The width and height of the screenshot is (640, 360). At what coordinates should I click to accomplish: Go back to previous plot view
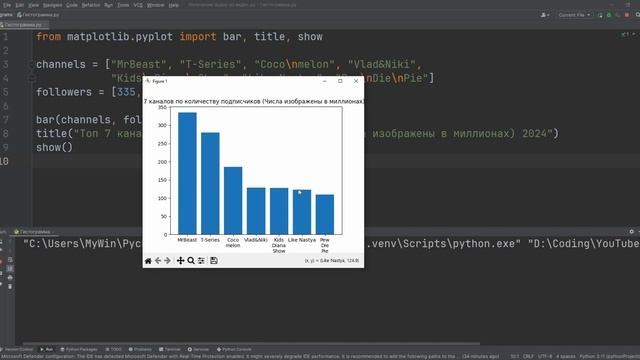158,261
